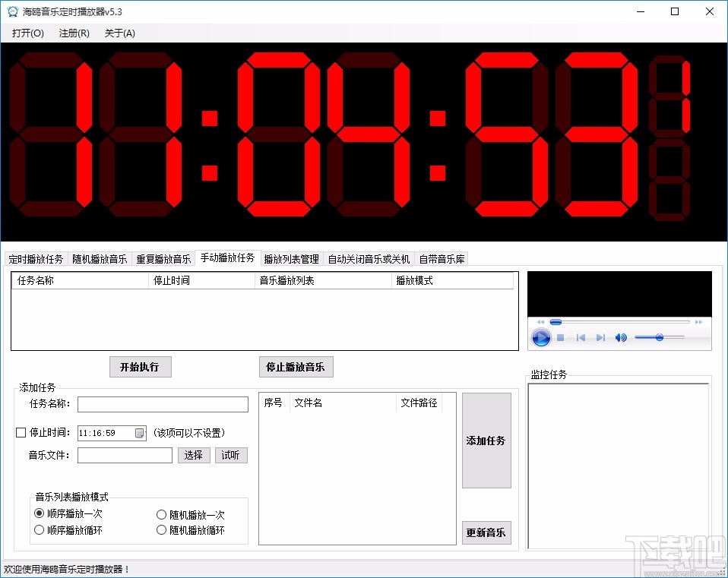Click the 停止播放音乐 button
This screenshot has height=578, width=728.
point(296,367)
